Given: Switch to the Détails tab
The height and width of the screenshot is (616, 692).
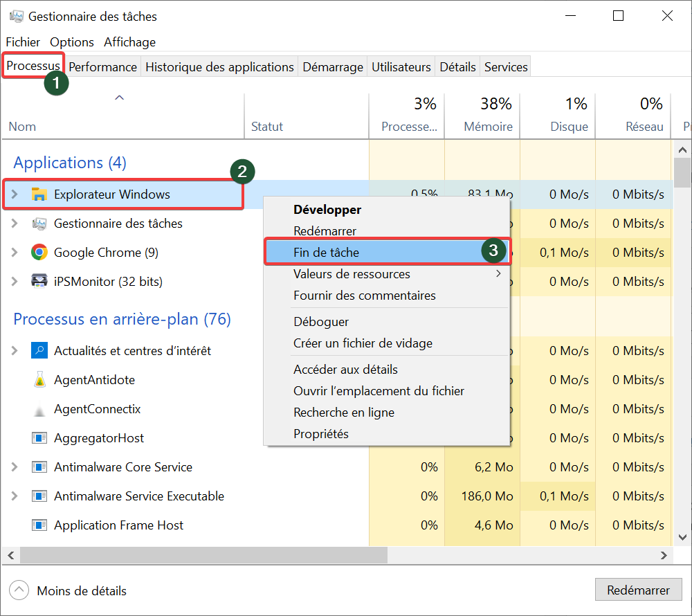Looking at the screenshot, I should point(457,66).
